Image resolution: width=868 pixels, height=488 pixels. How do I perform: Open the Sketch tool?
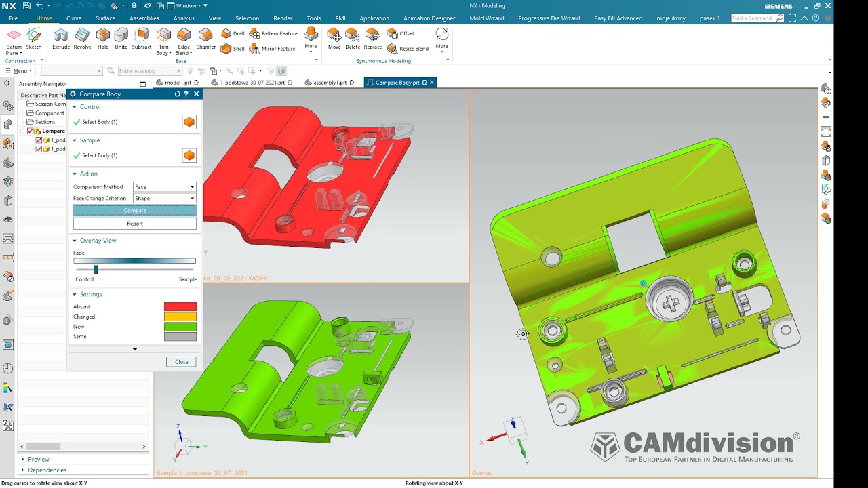tap(34, 39)
